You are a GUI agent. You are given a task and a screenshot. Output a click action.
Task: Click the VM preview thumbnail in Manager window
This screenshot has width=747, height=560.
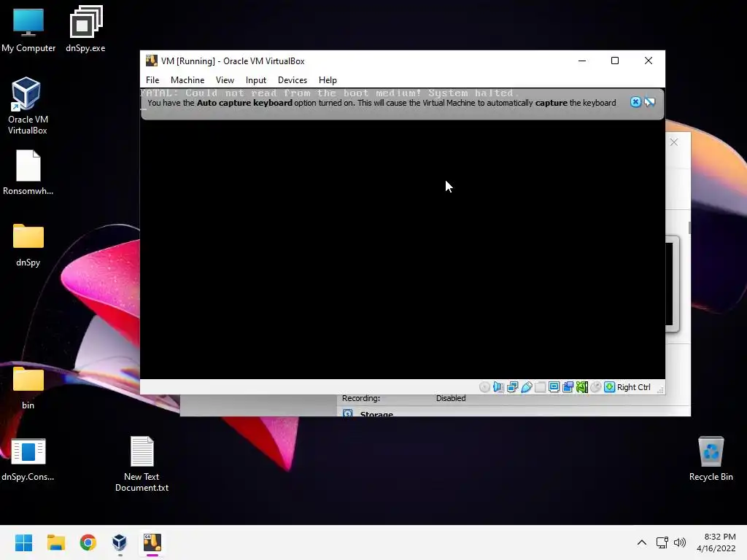(x=672, y=284)
